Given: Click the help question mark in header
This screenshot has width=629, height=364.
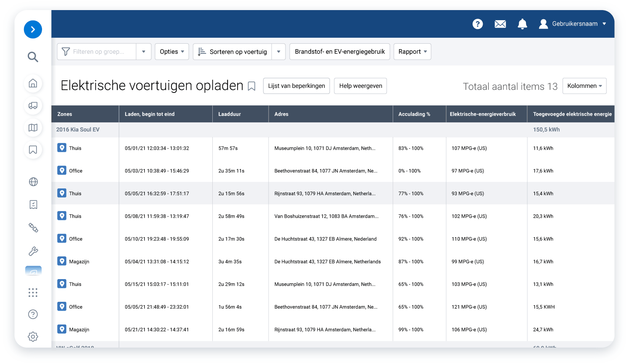Looking at the screenshot, I should pos(478,24).
